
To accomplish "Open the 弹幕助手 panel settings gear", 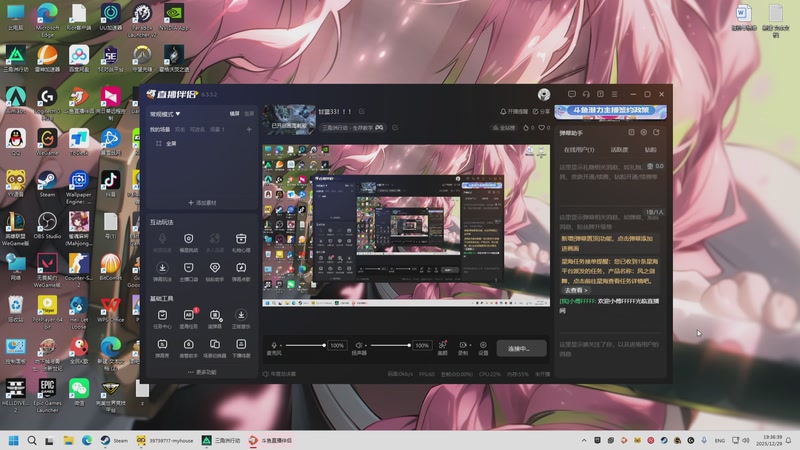I will [643, 133].
